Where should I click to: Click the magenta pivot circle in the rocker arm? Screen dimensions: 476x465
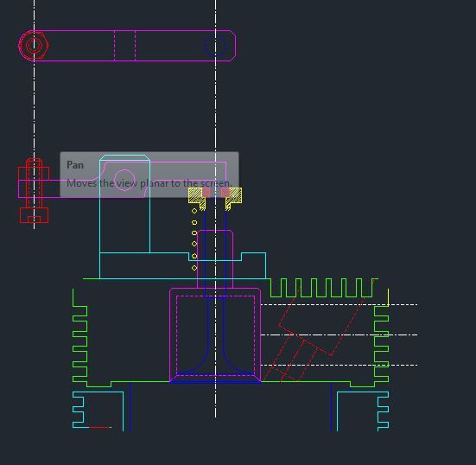124,180
